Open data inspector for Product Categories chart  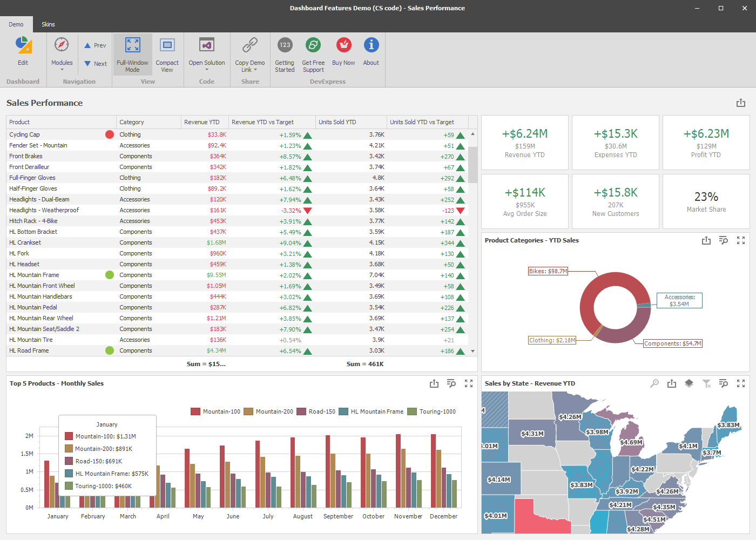tap(724, 240)
